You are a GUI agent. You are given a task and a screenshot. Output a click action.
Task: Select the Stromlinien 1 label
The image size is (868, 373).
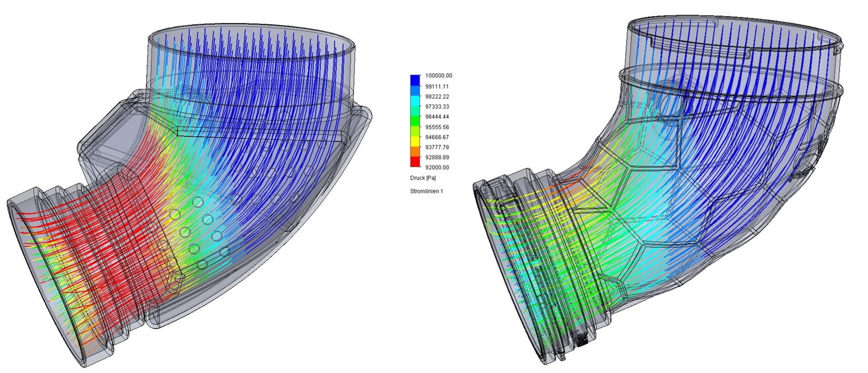point(426,191)
